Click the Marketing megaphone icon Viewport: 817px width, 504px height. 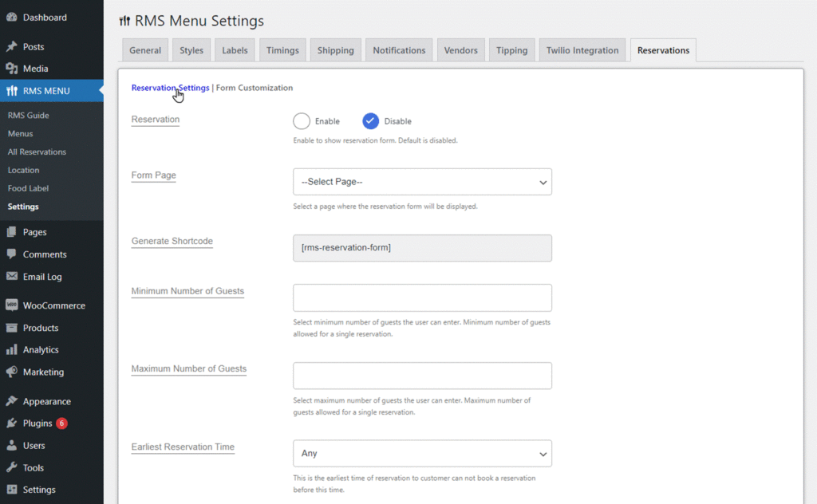[x=11, y=372]
